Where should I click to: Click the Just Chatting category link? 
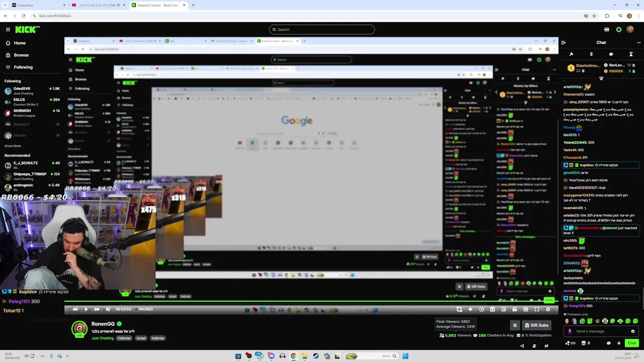tap(103, 338)
